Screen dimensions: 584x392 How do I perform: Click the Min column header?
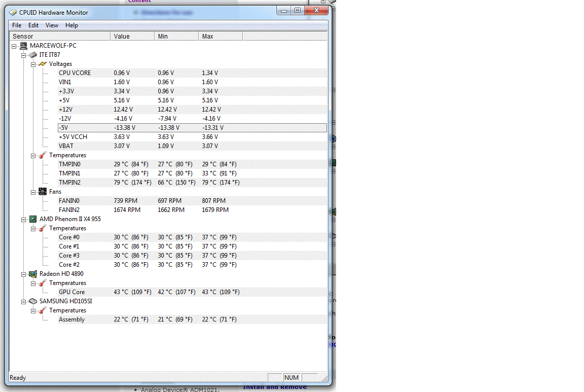[176, 36]
